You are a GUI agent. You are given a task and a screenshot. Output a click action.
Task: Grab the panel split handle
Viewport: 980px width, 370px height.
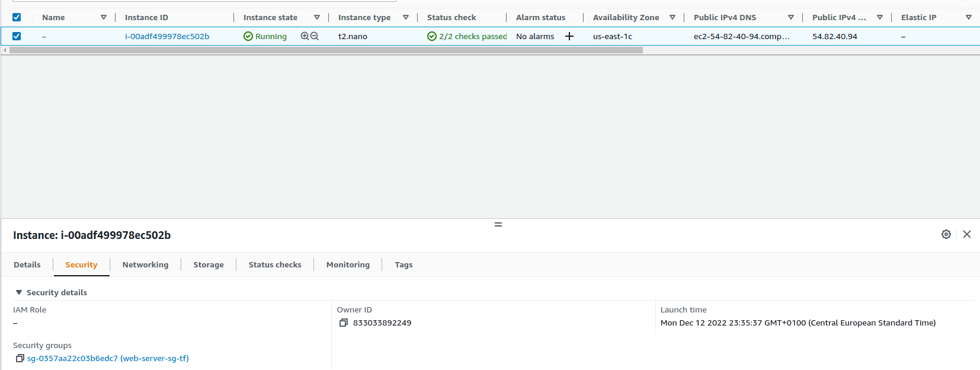[498, 224]
